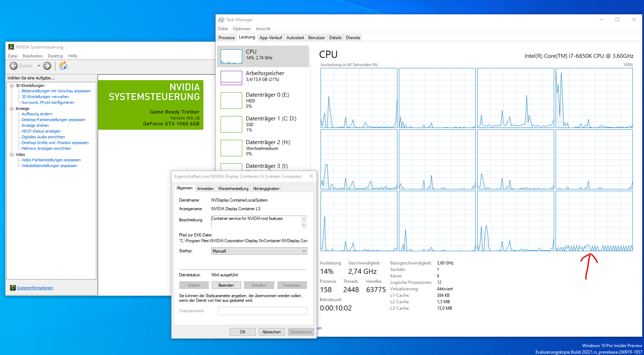Collapse the Video tree node

[x=11, y=155]
